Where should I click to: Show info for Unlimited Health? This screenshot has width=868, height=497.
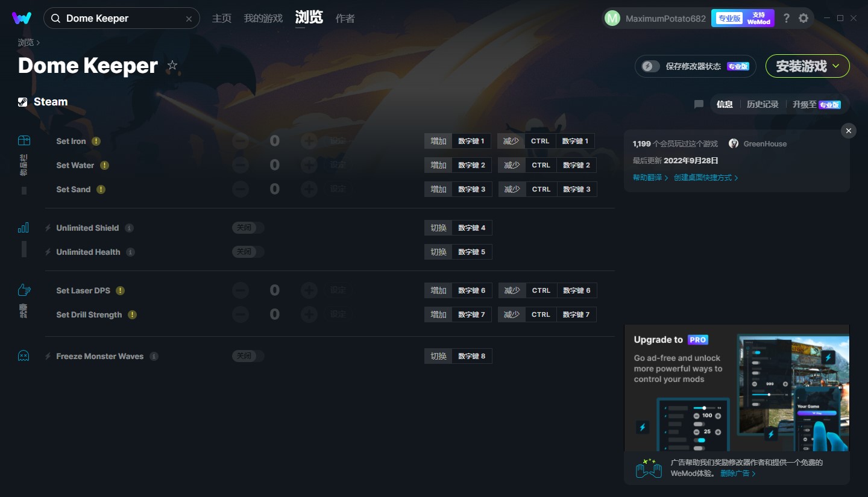130,252
